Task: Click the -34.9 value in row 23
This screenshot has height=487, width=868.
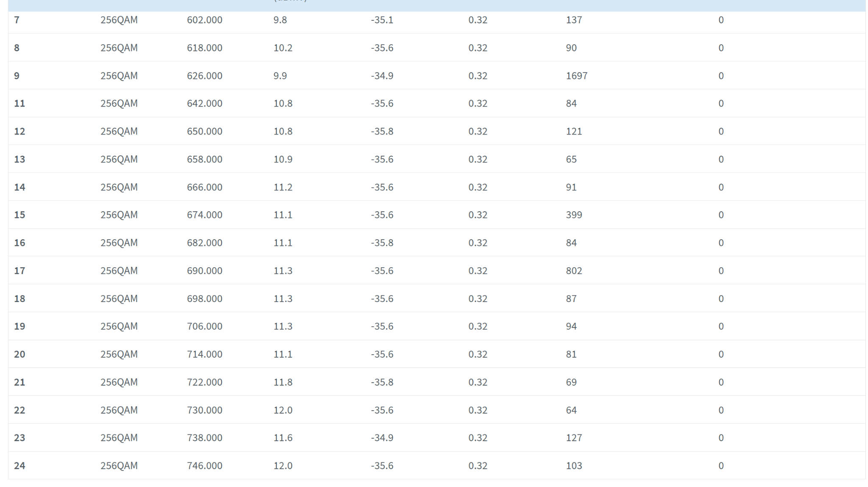Action: click(382, 438)
